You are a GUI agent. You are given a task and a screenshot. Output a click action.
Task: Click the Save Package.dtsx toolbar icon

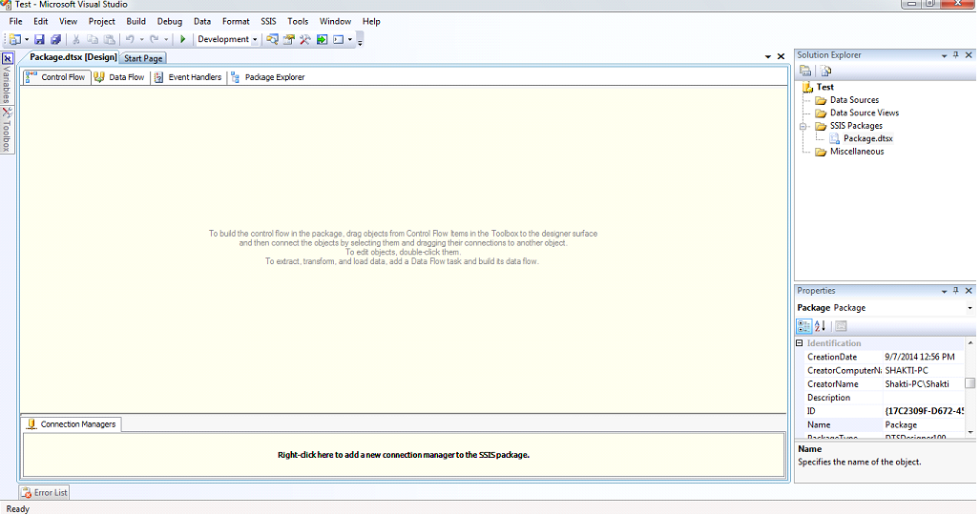(x=39, y=39)
